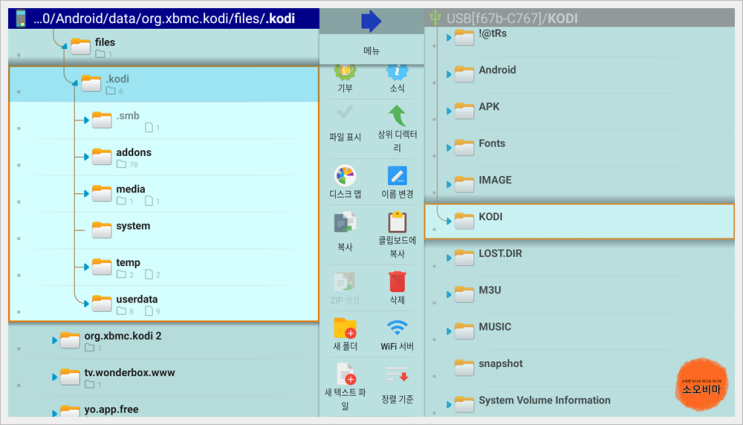Mark the temp row selection dot
The width and height of the screenshot is (743, 425).
19,275
